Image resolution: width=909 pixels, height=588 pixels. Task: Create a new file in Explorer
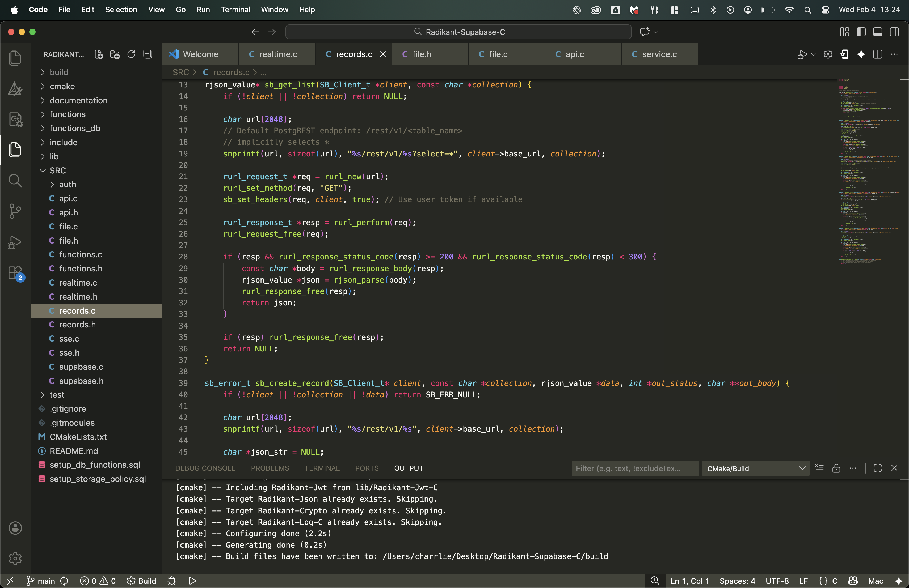tap(99, 54)
